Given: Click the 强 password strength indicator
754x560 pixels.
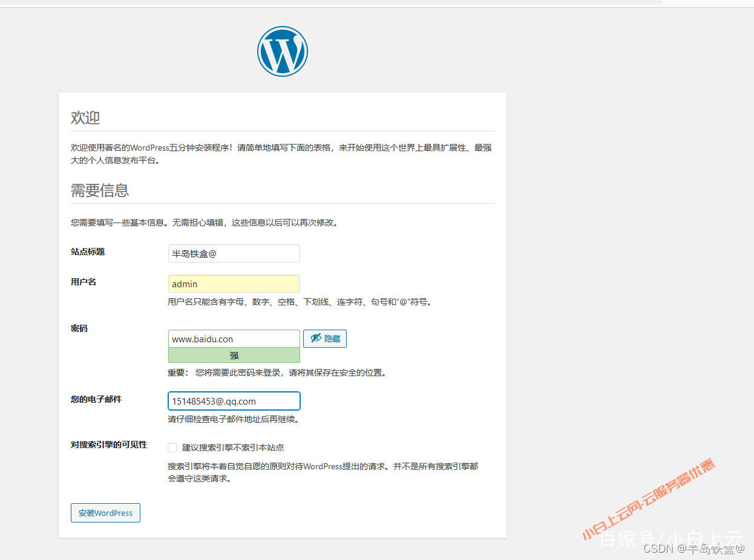Looking at the screenshot, I should [x=234, y=356].
